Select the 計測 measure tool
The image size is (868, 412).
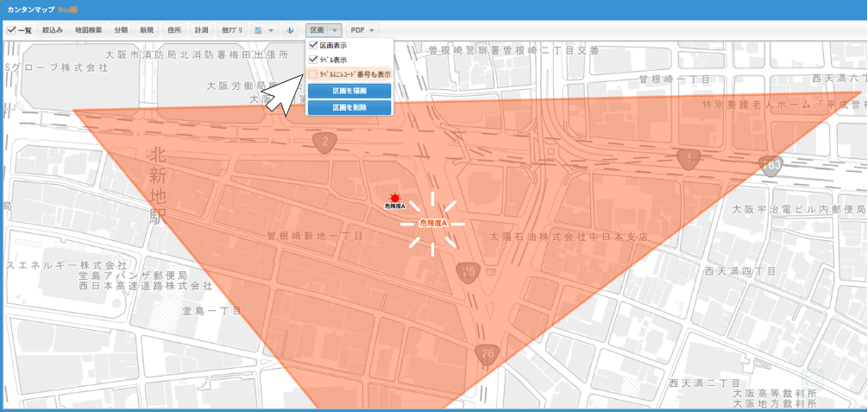[x=201, y=30]
